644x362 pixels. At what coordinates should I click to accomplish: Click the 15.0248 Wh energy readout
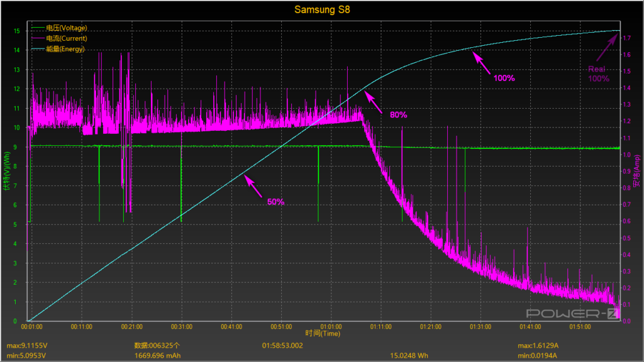coord(409,356)
